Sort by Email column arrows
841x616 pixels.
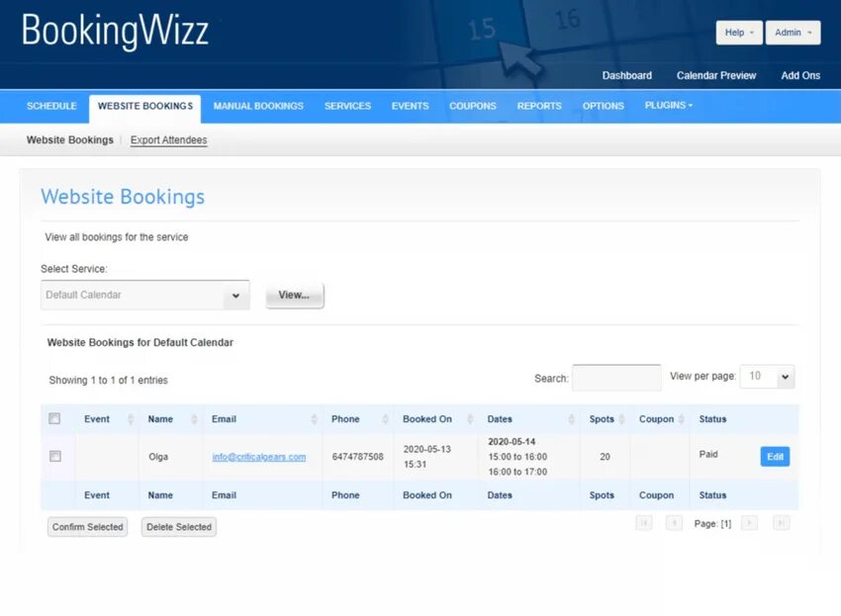(x=315, y=419)
